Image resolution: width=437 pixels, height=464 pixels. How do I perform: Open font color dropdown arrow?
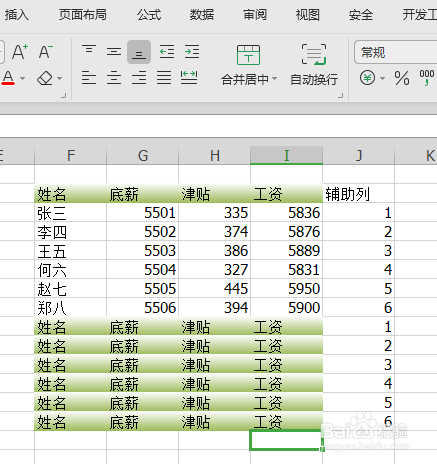pyautogui.click(x=23, y=79)
